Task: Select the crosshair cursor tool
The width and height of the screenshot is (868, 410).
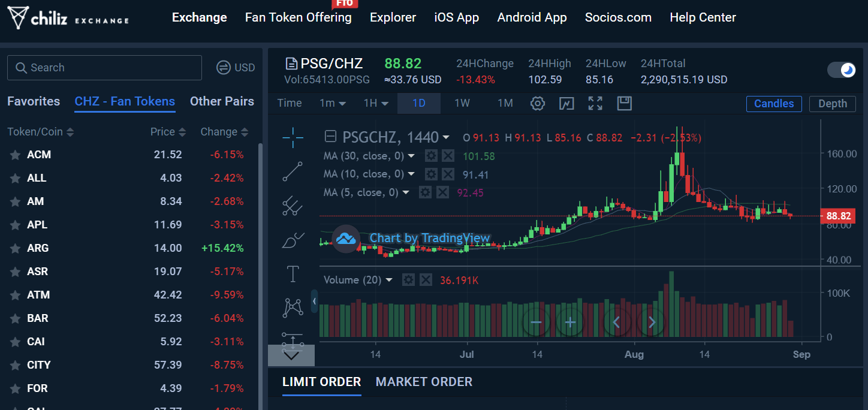Action: [x=293, y=137]
